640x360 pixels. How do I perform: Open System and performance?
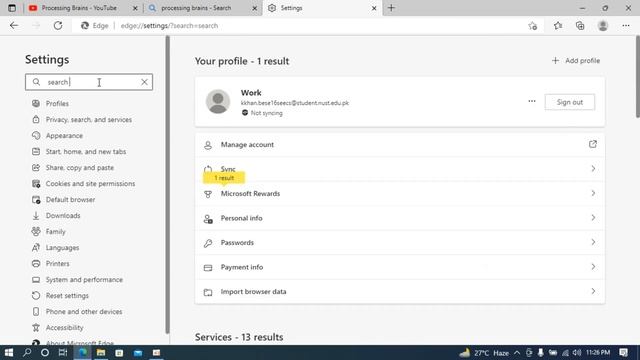84,280
